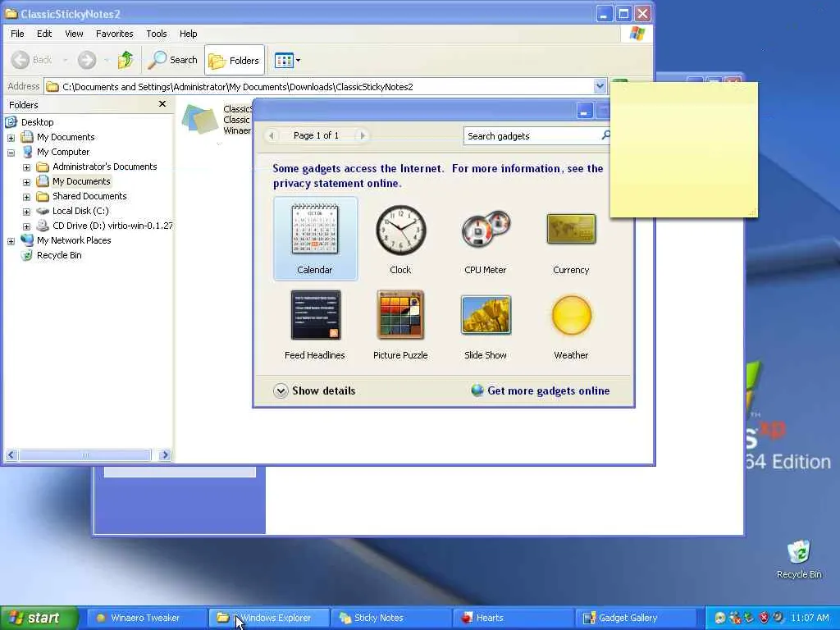Go to next gadget page arrow

click(x=363, y=135)
